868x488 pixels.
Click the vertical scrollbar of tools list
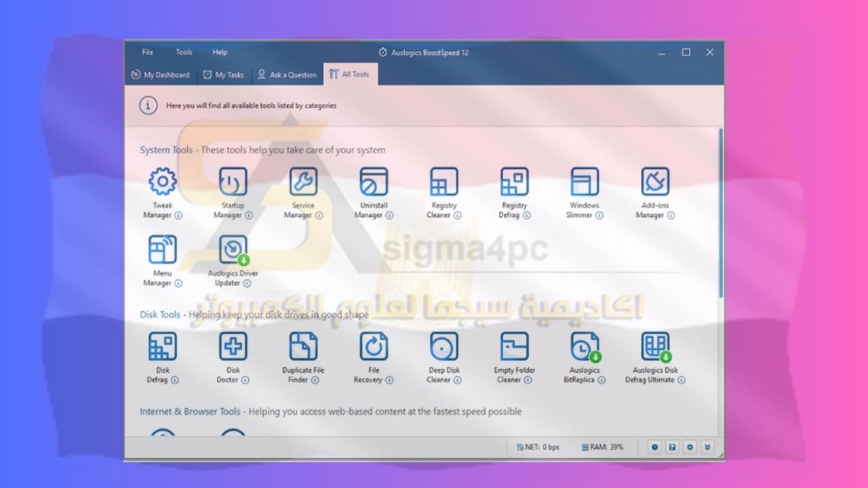coord(719,213)
